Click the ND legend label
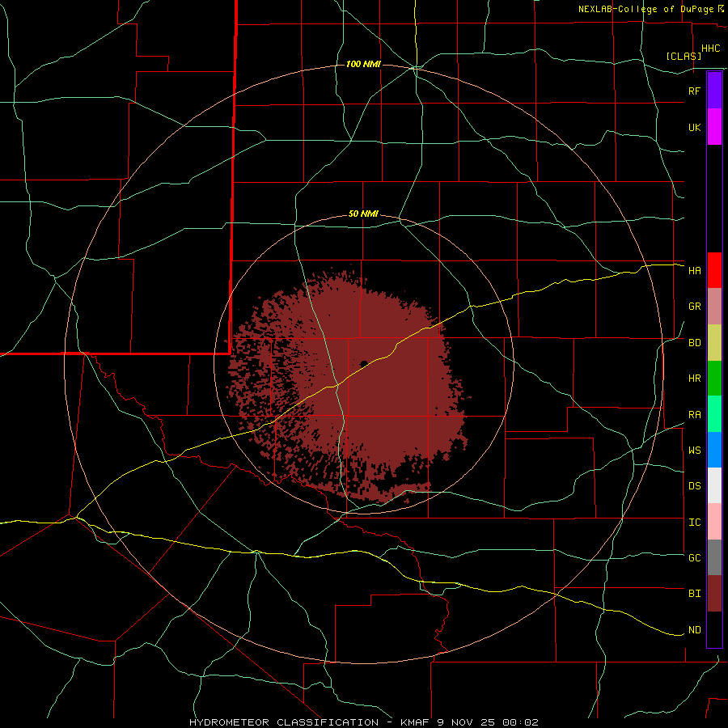This screenshot has height=728, width=728. (x=695, y=630)
